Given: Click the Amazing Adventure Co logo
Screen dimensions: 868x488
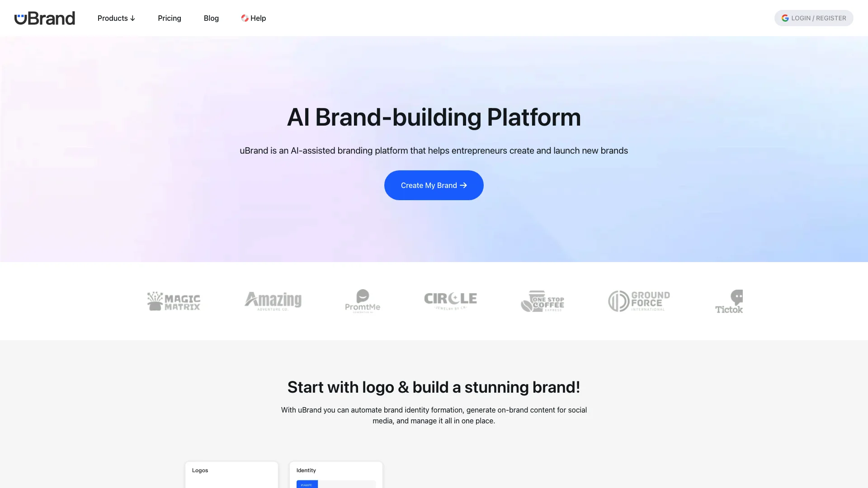Looking at the screenshot, I should (x=273, y=300).
